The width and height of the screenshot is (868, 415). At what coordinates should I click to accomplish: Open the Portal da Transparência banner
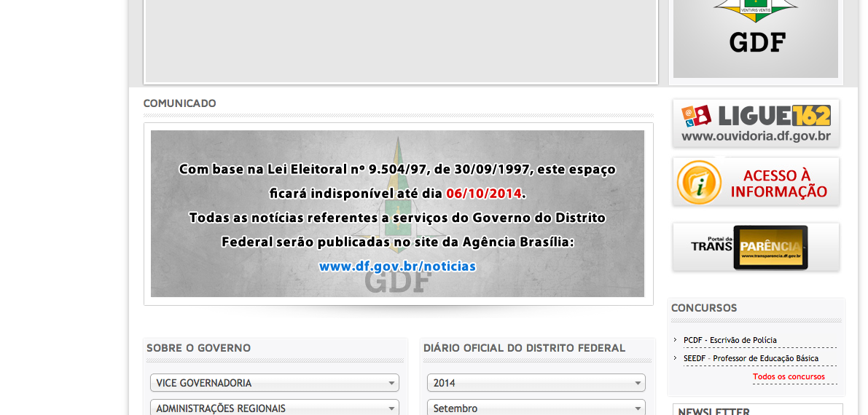tap(756, 248)
